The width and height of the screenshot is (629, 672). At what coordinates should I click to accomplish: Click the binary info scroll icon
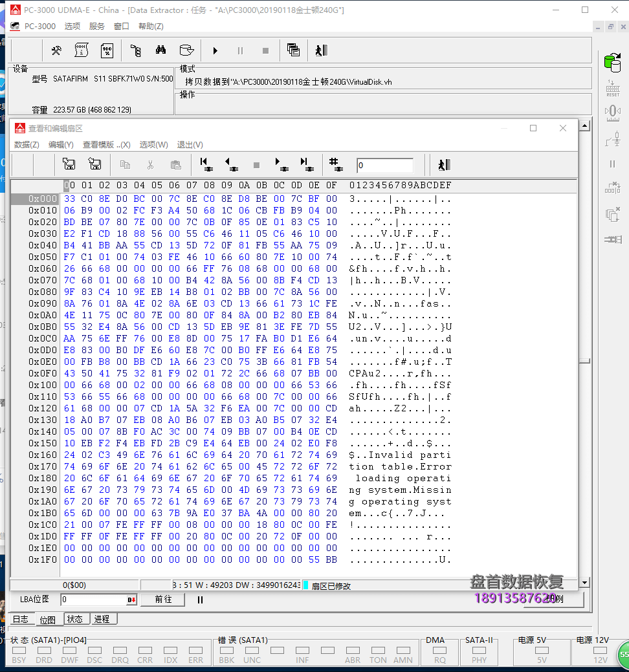pyautogui.click(x=82, y=50)
